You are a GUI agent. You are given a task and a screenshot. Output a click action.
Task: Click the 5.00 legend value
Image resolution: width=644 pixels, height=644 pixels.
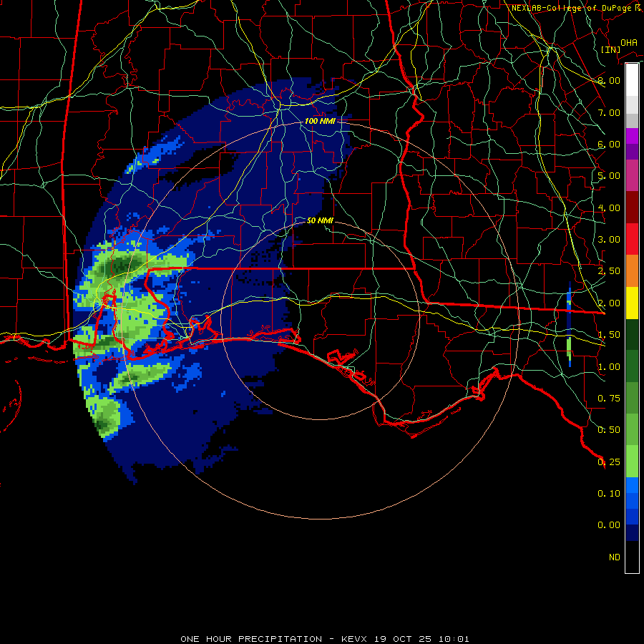609,176
